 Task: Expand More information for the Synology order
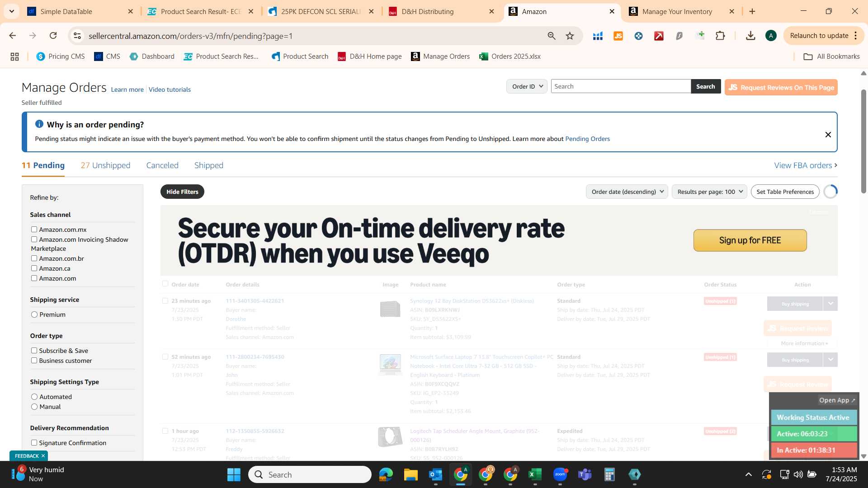[x=804, y=343]
